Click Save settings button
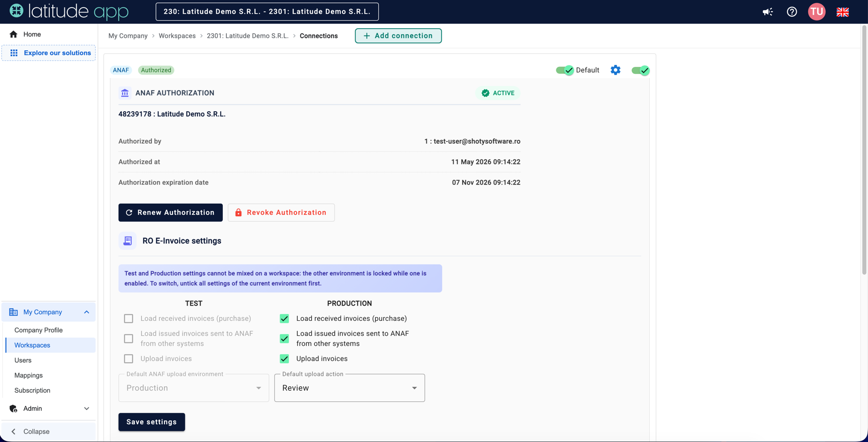 tap(152, 422)
